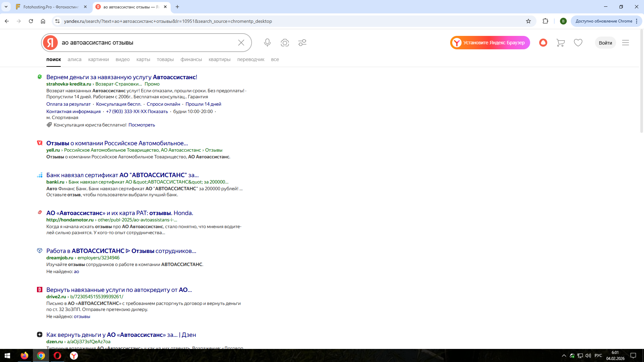Expand the Chrome tab search chevron

click(6, 7)
